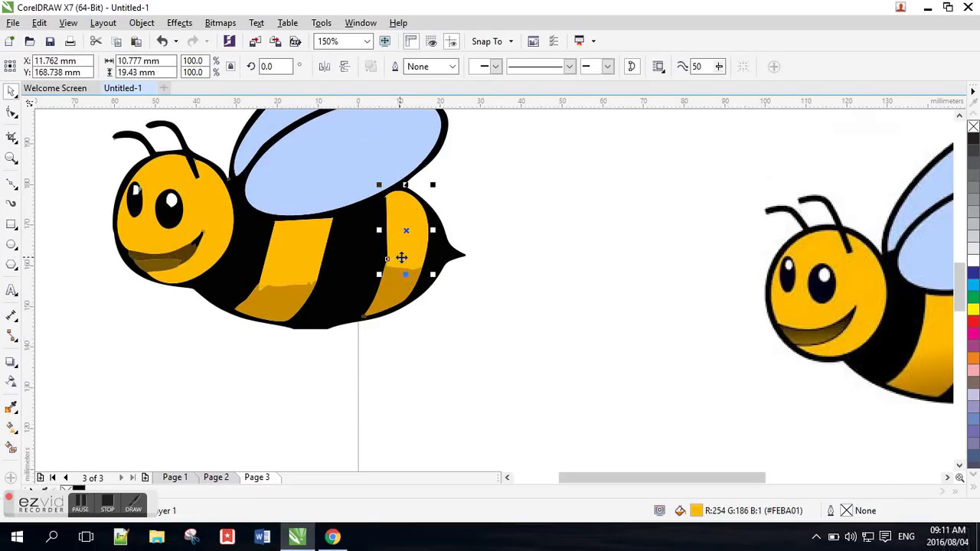Toggle the lock ratio padlock

tap(230, 67)
